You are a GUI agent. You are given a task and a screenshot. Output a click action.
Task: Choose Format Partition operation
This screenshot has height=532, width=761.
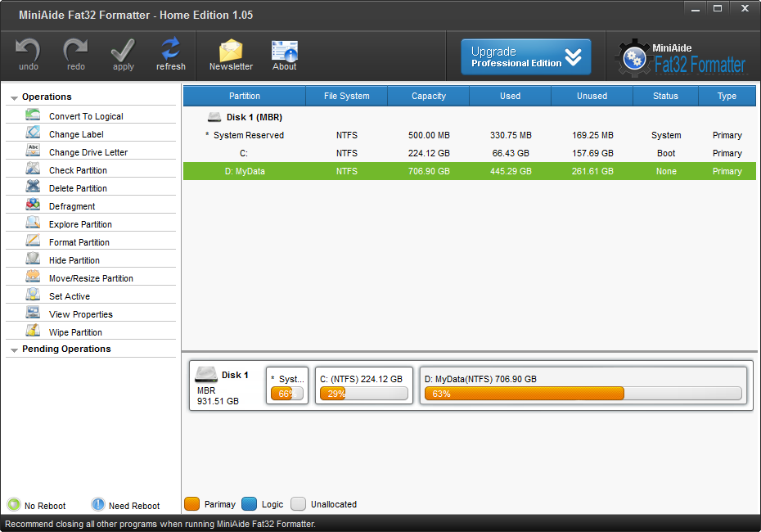coord(91,241)
